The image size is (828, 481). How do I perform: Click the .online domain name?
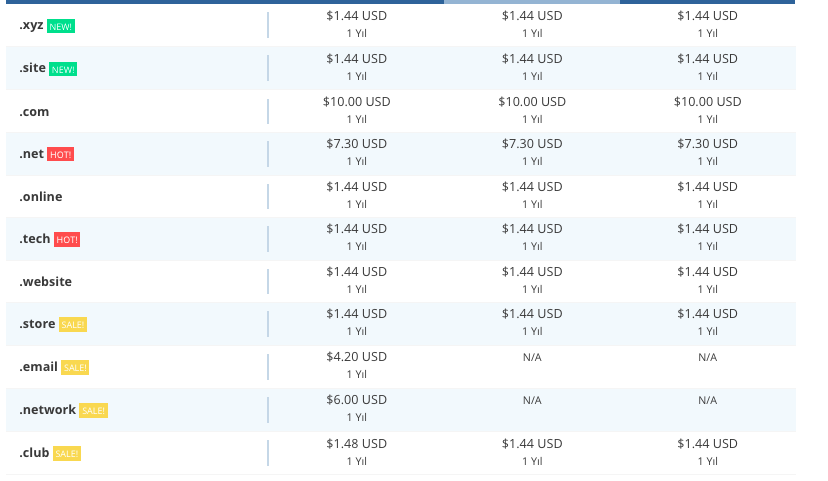[x=40, y=197]
